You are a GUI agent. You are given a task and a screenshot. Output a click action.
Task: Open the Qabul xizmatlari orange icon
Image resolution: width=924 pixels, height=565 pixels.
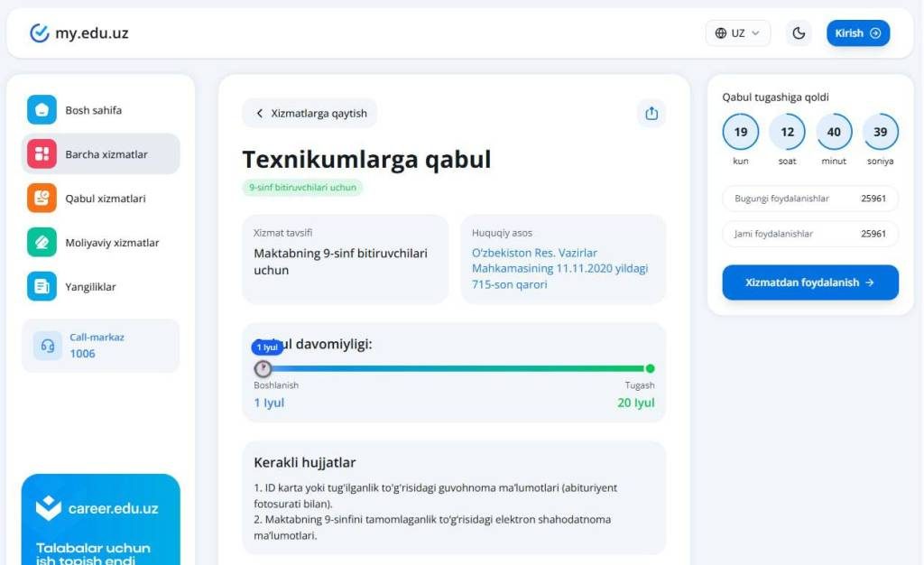click(42, 198)
